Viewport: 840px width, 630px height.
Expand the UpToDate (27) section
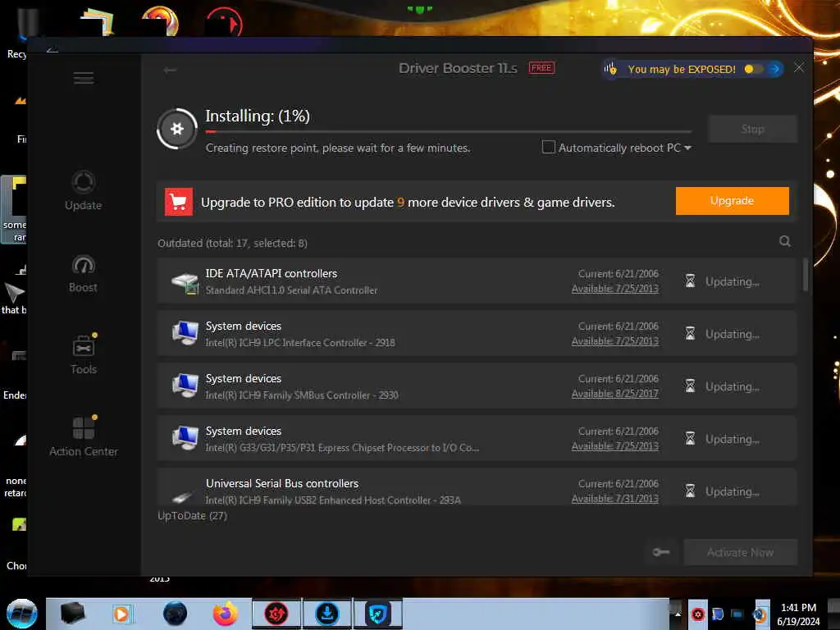192,516
